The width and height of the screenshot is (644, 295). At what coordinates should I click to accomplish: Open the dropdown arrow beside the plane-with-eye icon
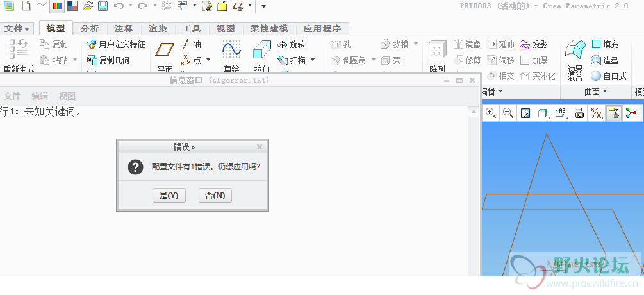point(250,6)
